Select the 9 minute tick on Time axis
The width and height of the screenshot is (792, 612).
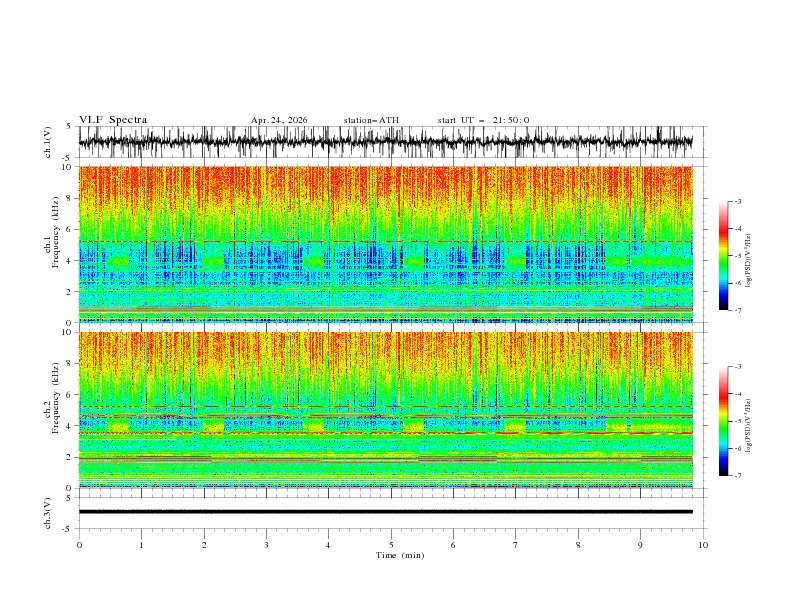(640, 545)
